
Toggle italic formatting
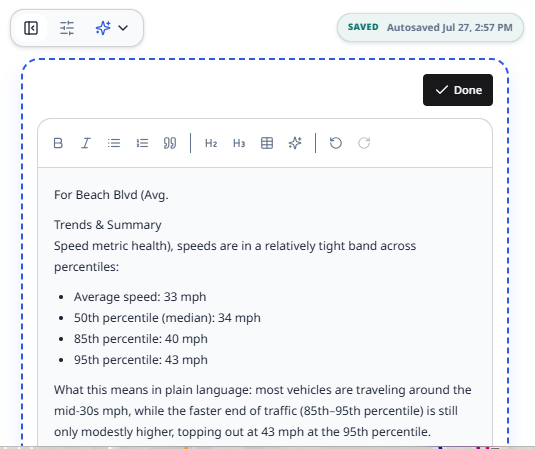[86, 143]
